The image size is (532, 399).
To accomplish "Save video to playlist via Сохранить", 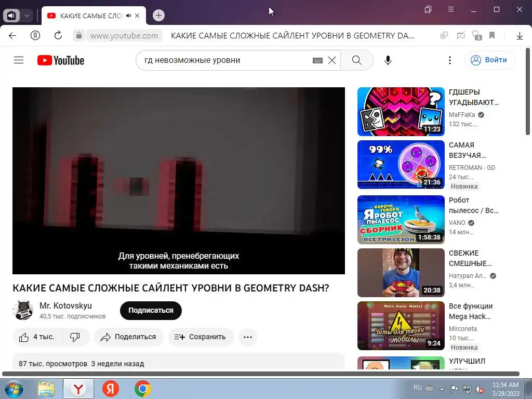I will tap(201, 337).
